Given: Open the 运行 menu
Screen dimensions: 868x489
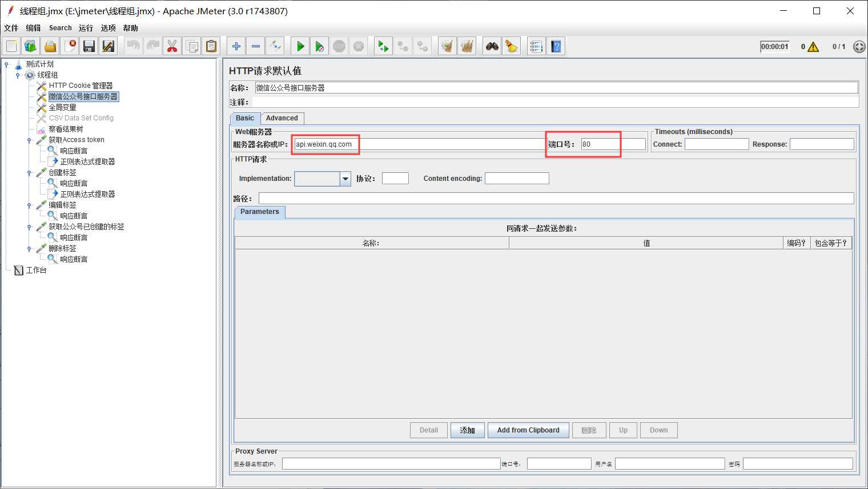Looking at the screenshot, I should (86, 28).
